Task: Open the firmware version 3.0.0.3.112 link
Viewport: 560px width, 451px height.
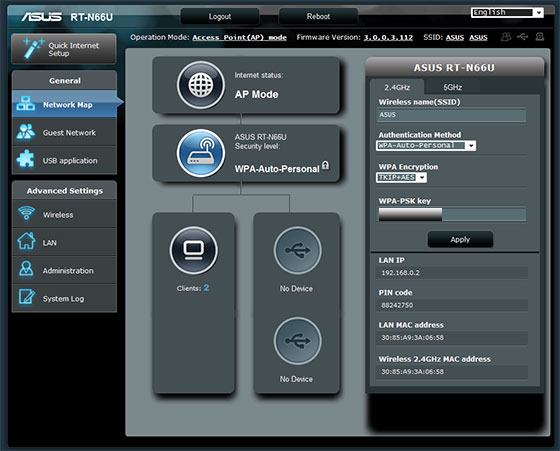Action: [x=388, y=37]
